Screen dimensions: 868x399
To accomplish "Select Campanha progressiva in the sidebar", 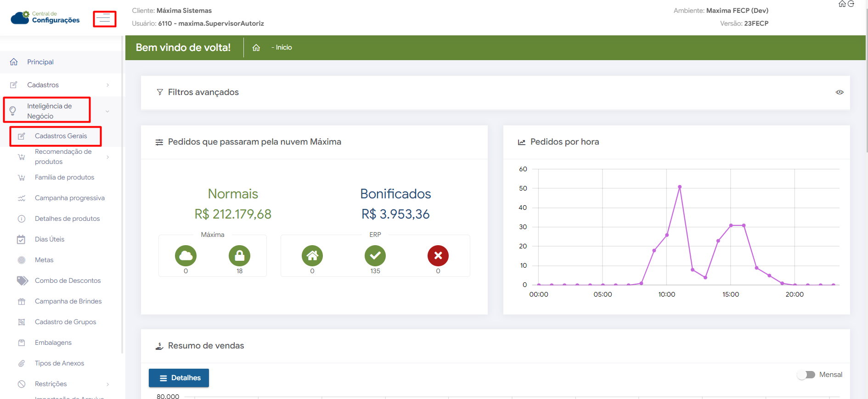I will [x=70, y=198].
